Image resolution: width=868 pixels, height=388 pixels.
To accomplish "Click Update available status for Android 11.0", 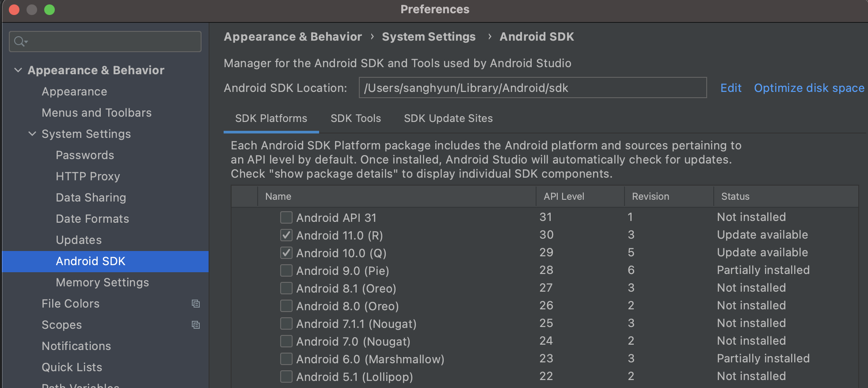I will 762,235.
